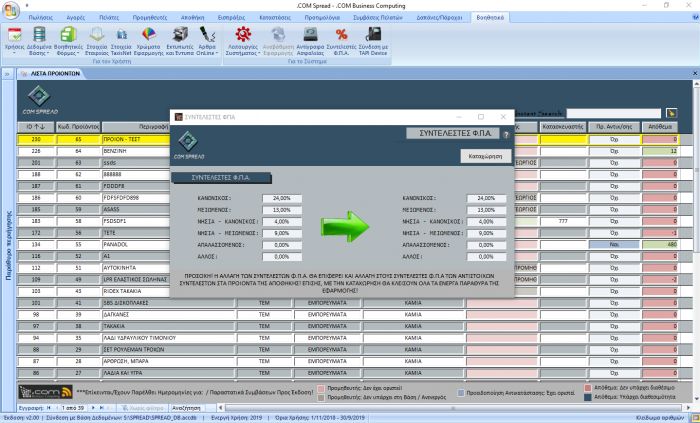Click the 777 manufacturer cell

563,221
